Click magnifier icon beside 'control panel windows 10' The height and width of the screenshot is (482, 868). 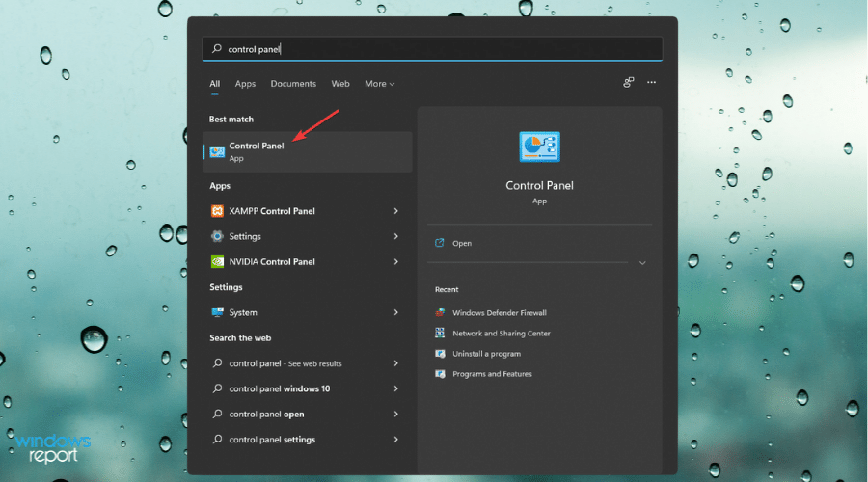point(218,388)
